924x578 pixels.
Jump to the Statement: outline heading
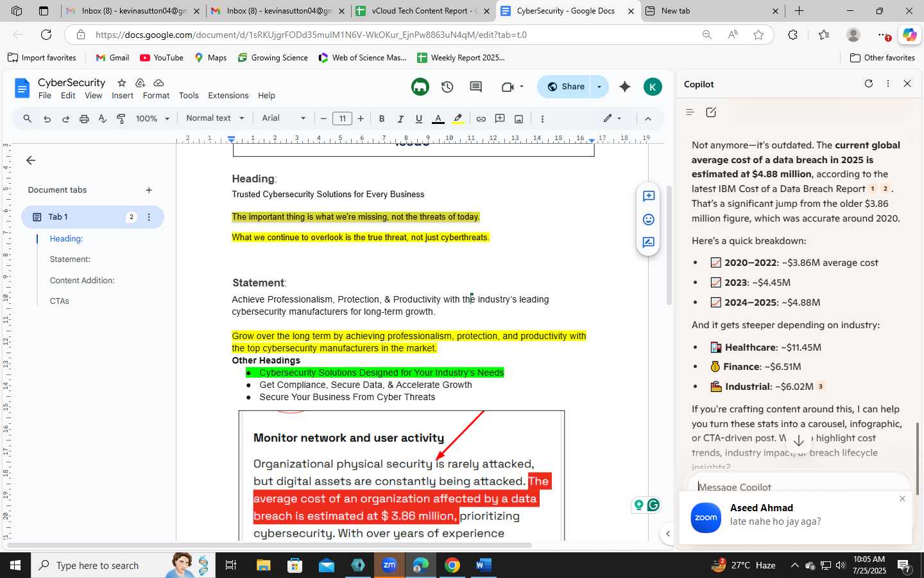(70, 259)
